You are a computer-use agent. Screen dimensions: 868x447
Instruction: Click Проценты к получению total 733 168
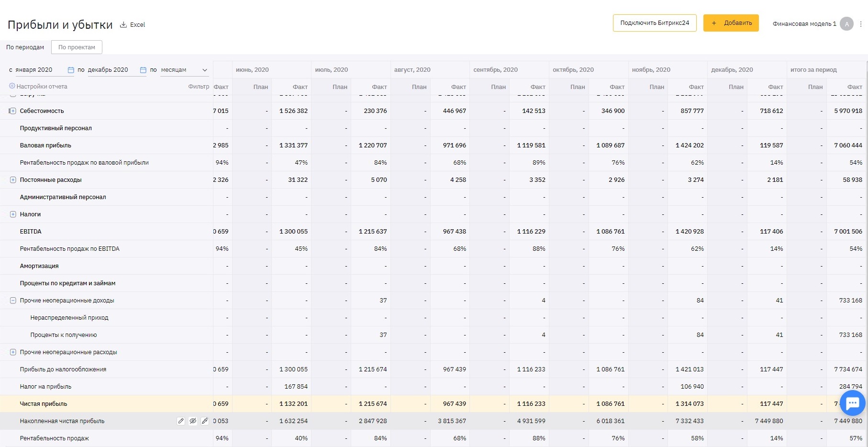click(x=850, y=335)
